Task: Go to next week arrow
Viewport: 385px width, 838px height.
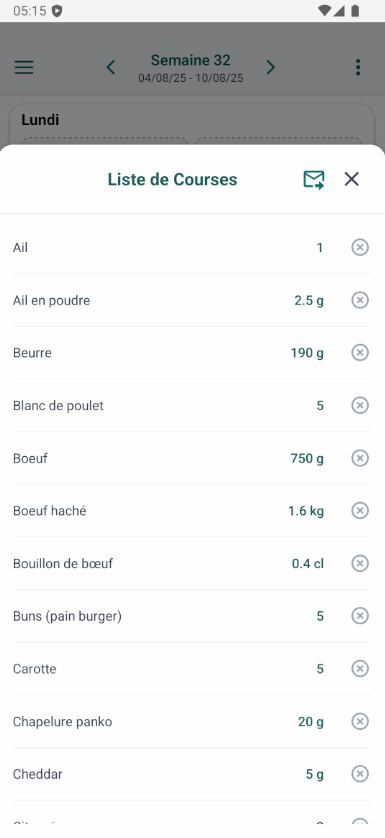Action: pyautogui.click(x=271, y=67)
